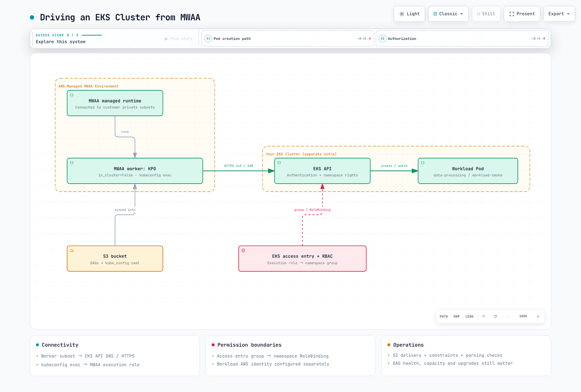581x392 pixels.
Task: Select the Workload Pod node
Action: pyautogui.click(x=468, y=171)
